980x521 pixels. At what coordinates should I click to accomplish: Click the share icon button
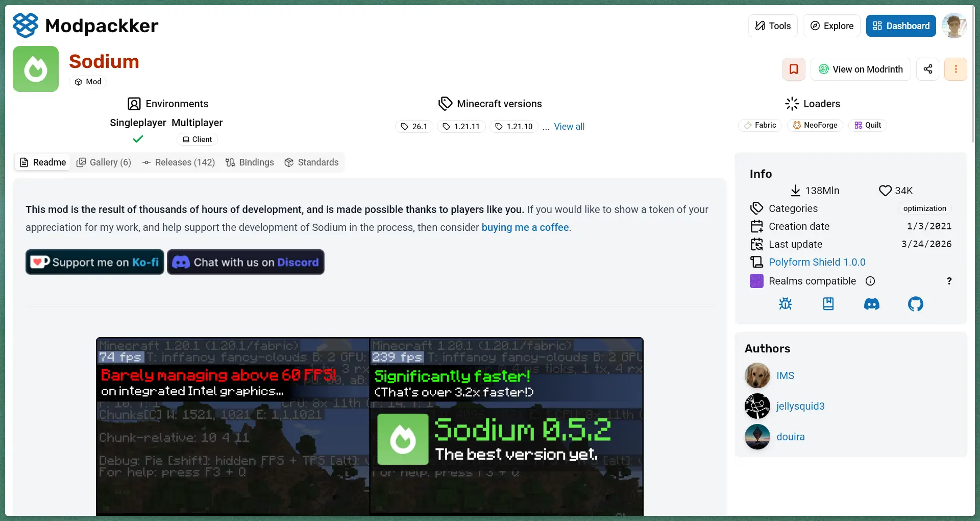point(927,69)
